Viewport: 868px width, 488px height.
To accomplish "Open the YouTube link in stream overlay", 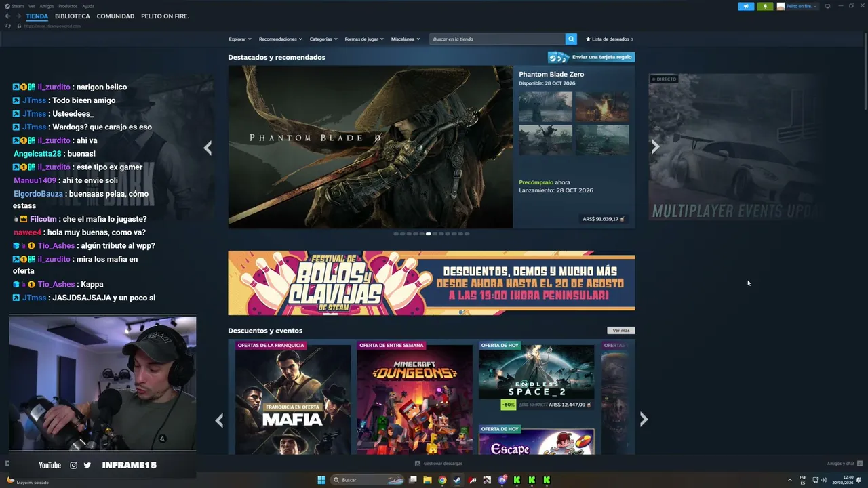I will click(x=50, y=465).
